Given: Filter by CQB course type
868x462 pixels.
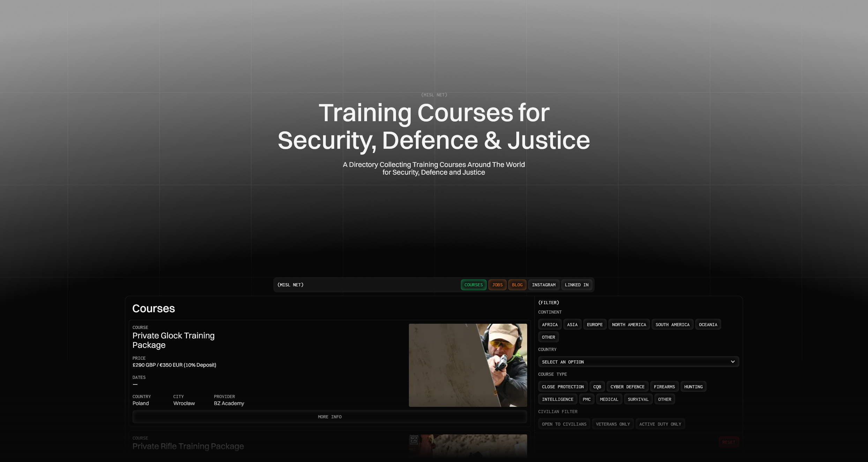Looking at the screenshot, I should (597, 387).
